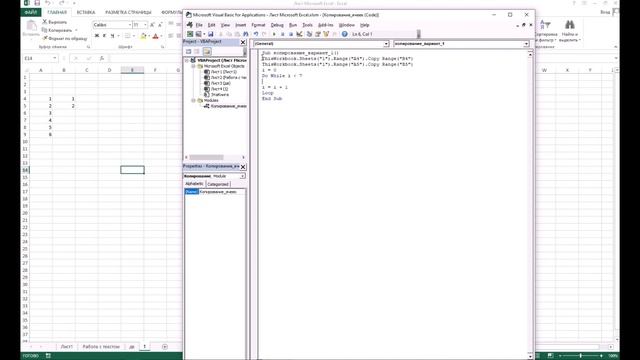Screen dimensions: 640x360
Task: Click the Excel zoom slider at bottom right
Action: point(580,356)
